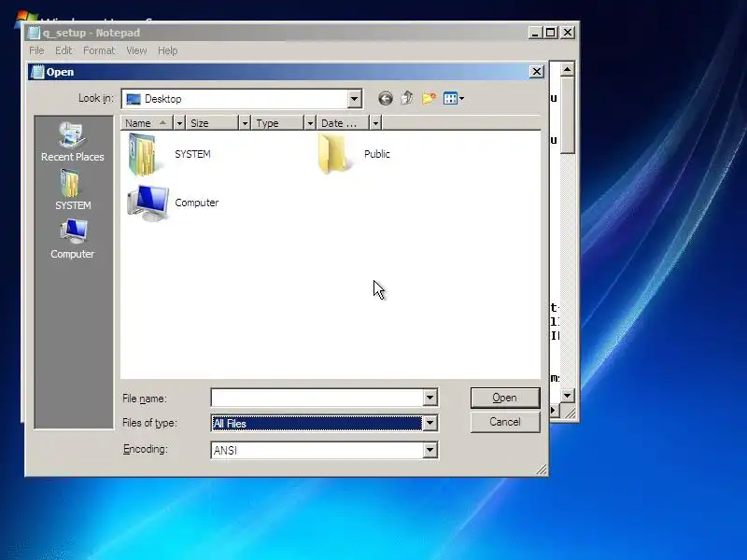This screenshot has width=747, height=560.
Task: Click the Notepad vertical scrollbar thumb
Action: point(567,115)
